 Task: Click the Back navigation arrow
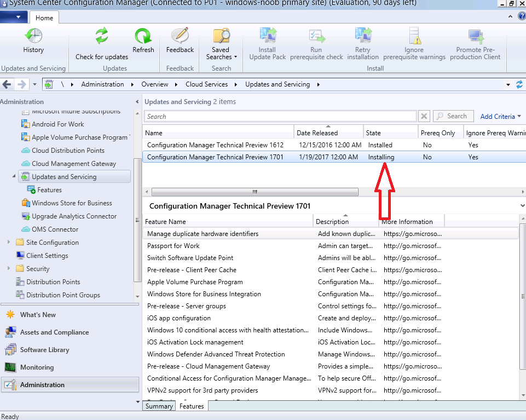tap(7, 84)
